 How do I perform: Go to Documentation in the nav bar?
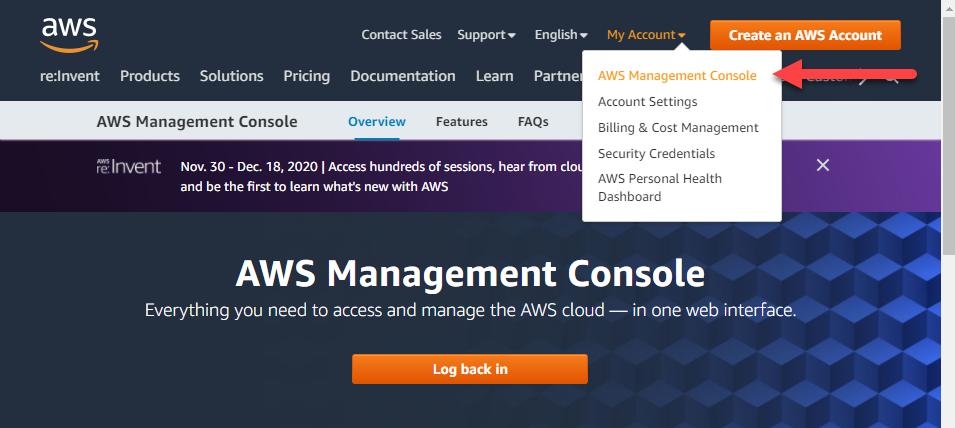403,76
